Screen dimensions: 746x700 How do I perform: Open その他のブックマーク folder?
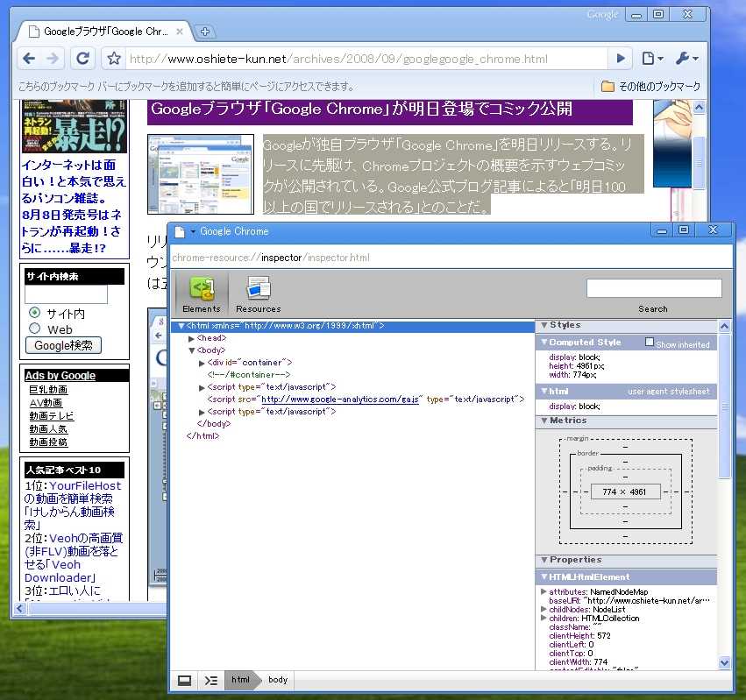coord(650,87)
